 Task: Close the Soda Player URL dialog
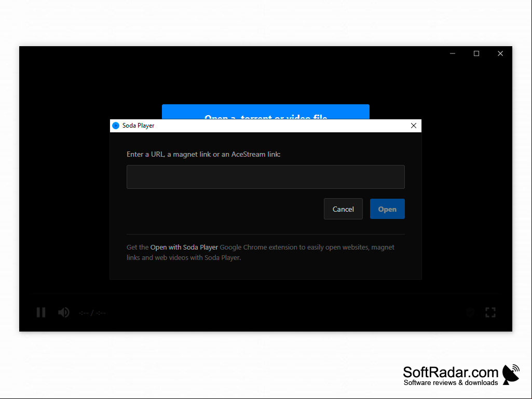413,126
